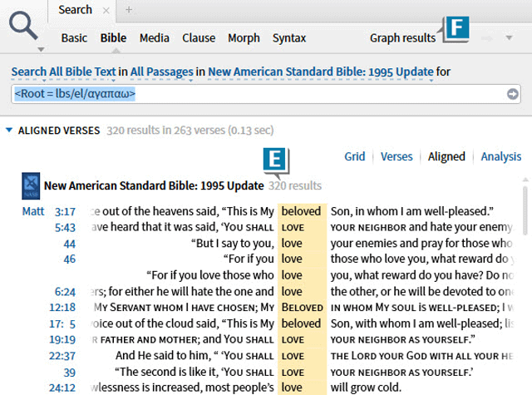The image size is (532, 395).
Task: Open the Analysis results view
Action: coord(501,156)
